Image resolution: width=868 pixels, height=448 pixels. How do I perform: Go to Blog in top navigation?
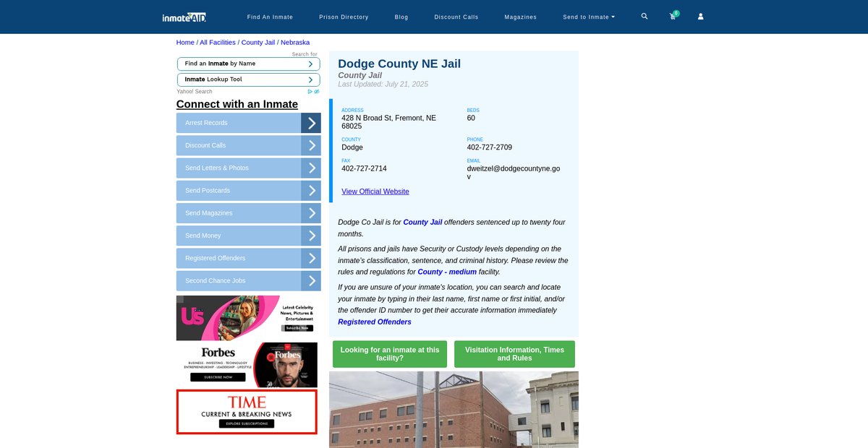[x=401, y=17]
